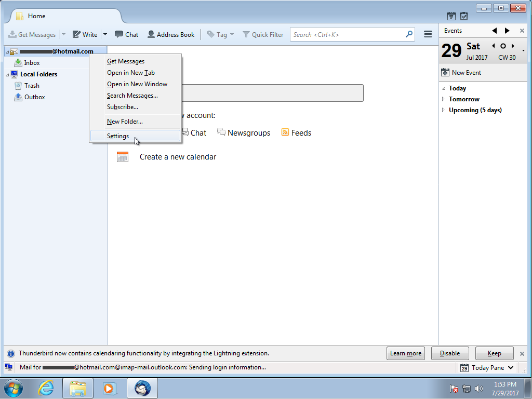
Task: Open Chat from the toolbar
Action: 119,35
